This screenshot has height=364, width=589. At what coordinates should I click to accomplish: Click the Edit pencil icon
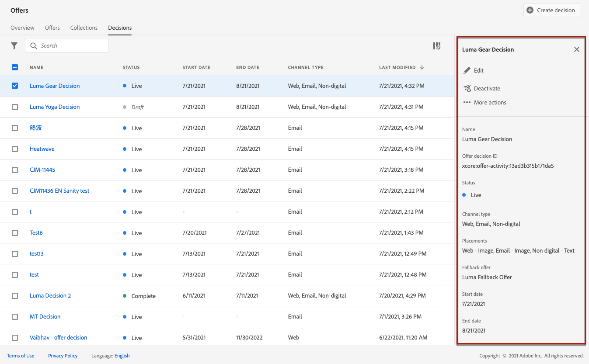point(467,70)
